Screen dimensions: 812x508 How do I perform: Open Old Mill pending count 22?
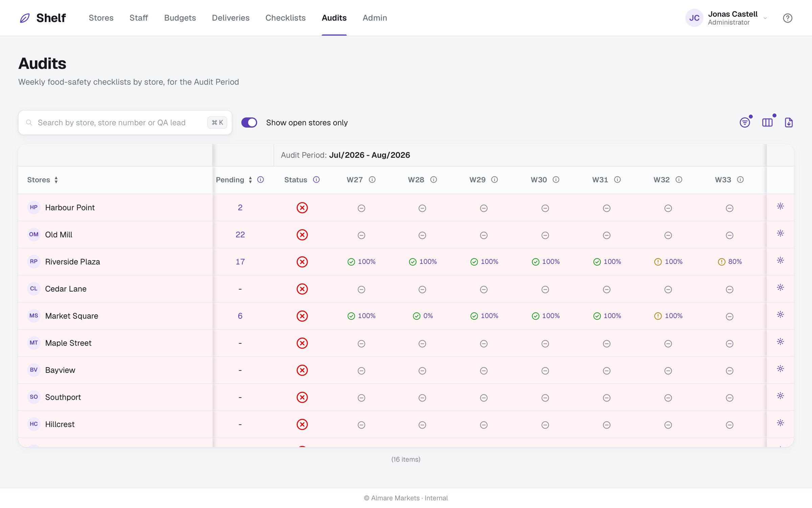pyautogui.click(x=240, y=235)
